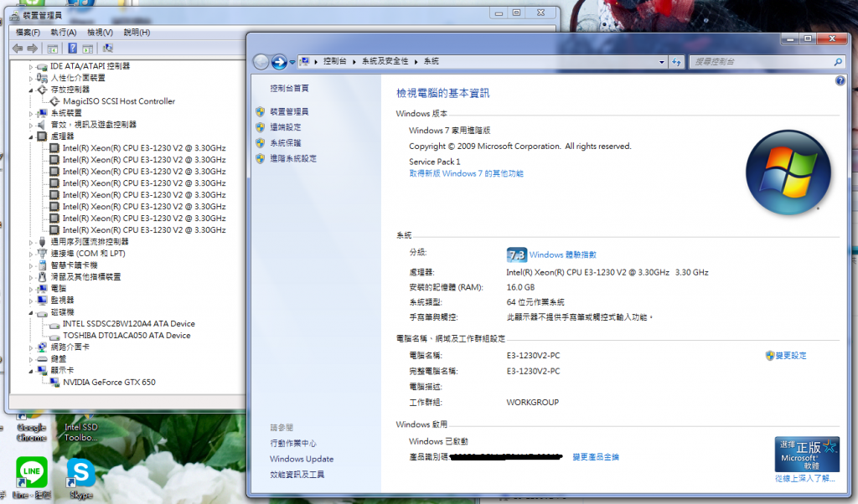Collapse the 顯示卡 tree node
Viewport: 858px width, 504px height.
coord(31,371)
